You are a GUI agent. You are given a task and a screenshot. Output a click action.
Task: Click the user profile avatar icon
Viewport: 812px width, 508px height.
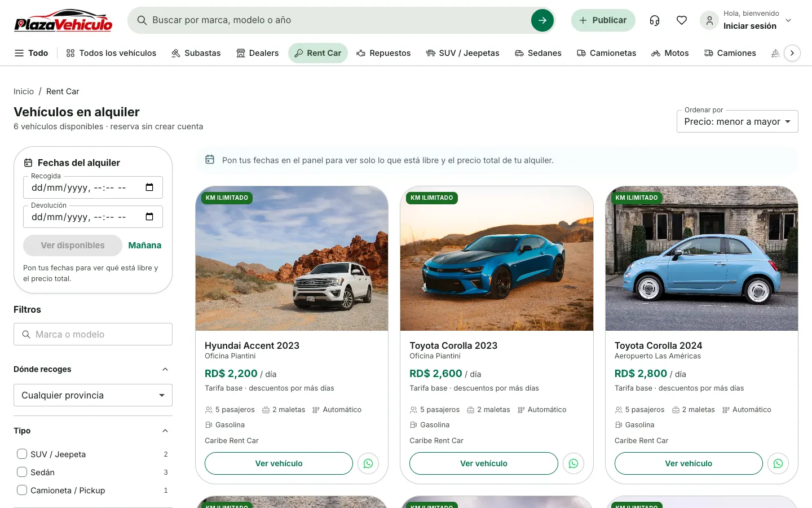pos(709,20)
